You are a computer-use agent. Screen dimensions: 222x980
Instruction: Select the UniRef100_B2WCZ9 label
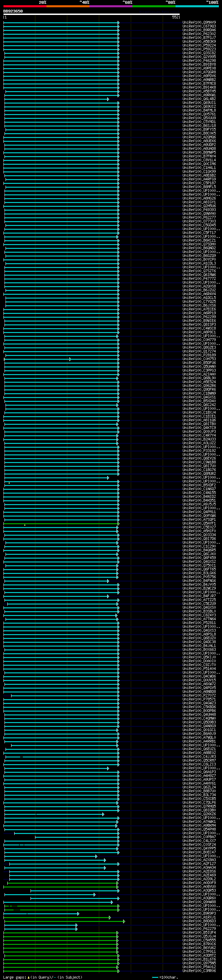coord(199,588)
